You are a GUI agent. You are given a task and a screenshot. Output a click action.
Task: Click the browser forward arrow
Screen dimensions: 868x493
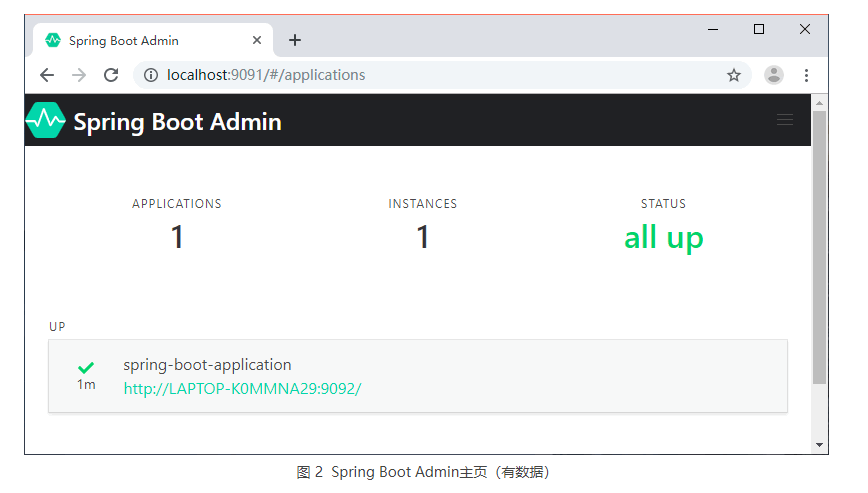click(x=79, y=75)
